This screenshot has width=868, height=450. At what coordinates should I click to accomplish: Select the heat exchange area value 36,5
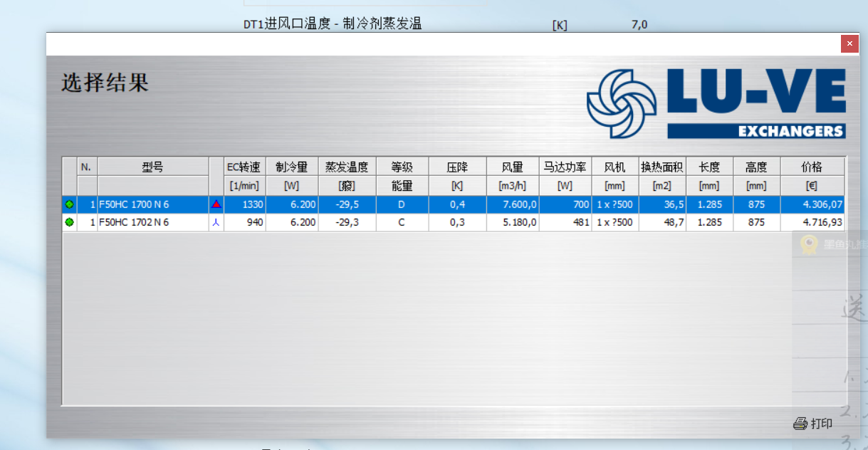pos(662,204)
